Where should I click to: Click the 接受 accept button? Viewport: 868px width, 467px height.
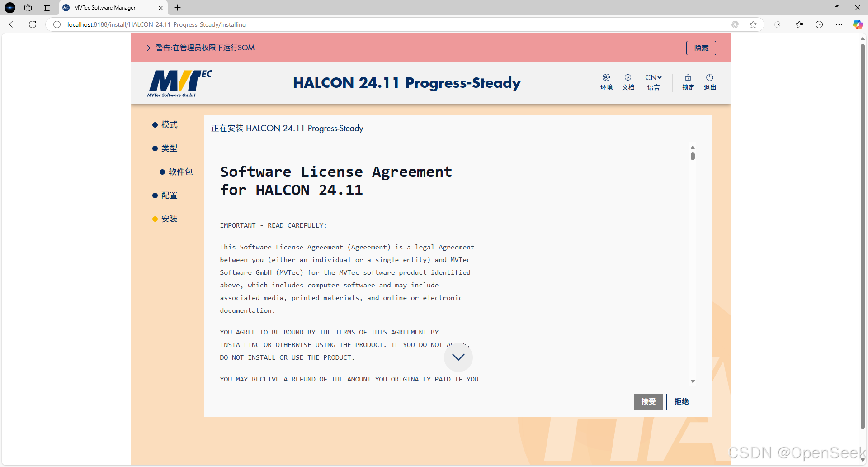click(x=648, y=401)
